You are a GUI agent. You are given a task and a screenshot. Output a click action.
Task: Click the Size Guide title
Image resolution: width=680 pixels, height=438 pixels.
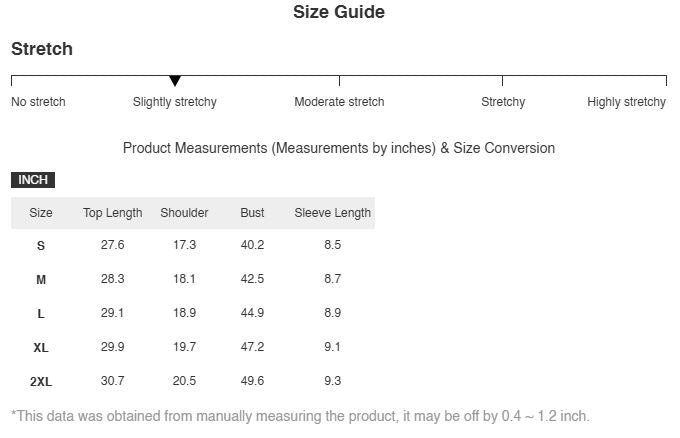tap(339, 13)
